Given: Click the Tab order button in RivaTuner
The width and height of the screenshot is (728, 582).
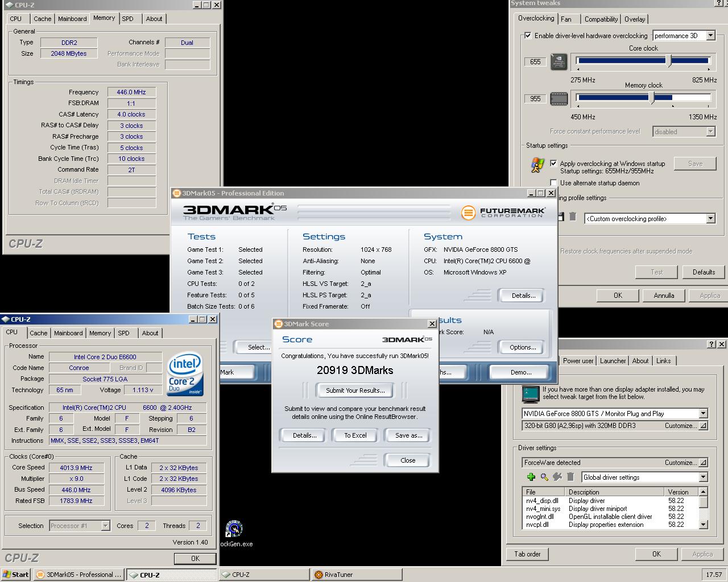Looking at the screenshot, I should point(527,554).
